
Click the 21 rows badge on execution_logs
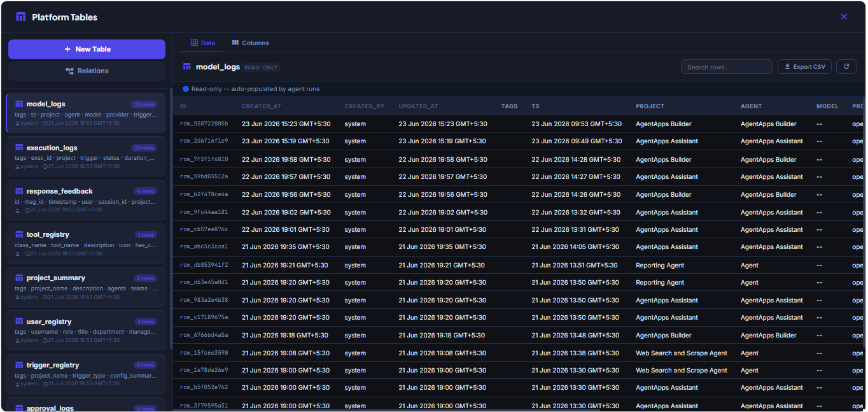tap(144, 148)
